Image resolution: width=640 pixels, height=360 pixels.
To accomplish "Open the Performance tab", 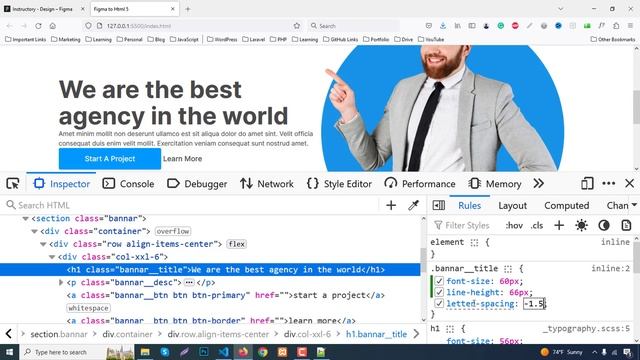I will click(420, 184).
